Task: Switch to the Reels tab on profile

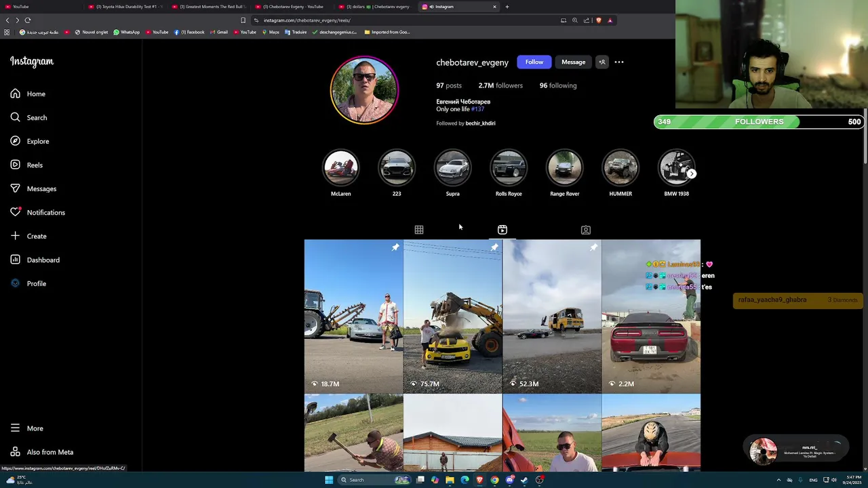Action: (x=502, y=230)
